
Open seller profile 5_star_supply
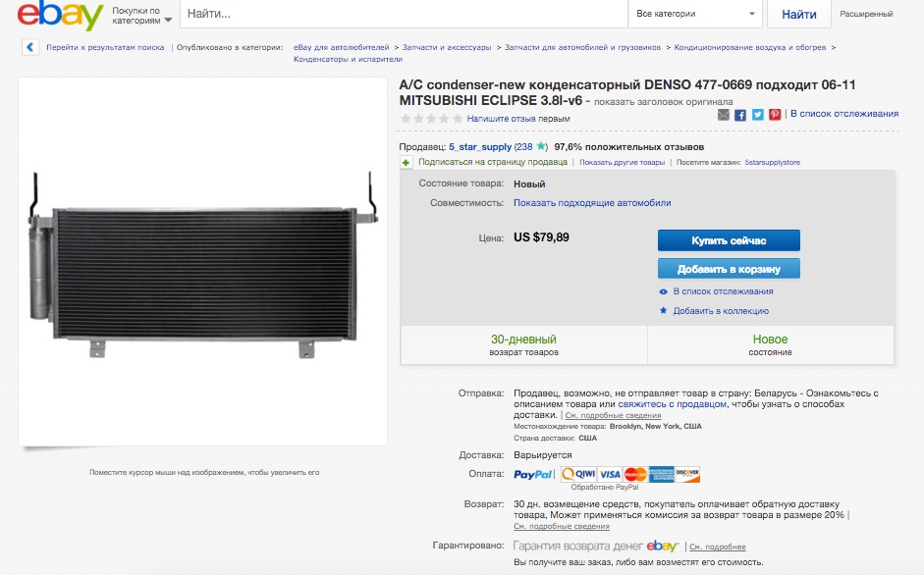[x=480, y=147]
